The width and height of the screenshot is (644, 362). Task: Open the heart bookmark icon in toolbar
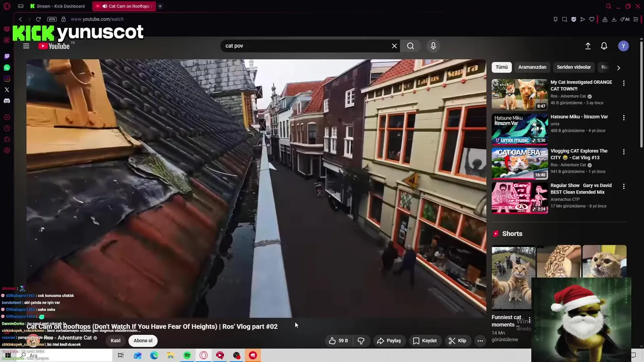click(592, 19)
